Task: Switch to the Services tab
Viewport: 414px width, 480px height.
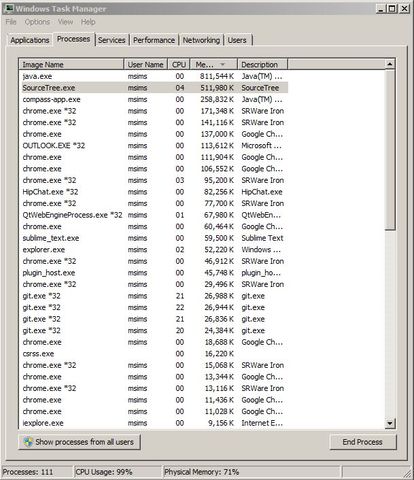Action: pos(112,40)
